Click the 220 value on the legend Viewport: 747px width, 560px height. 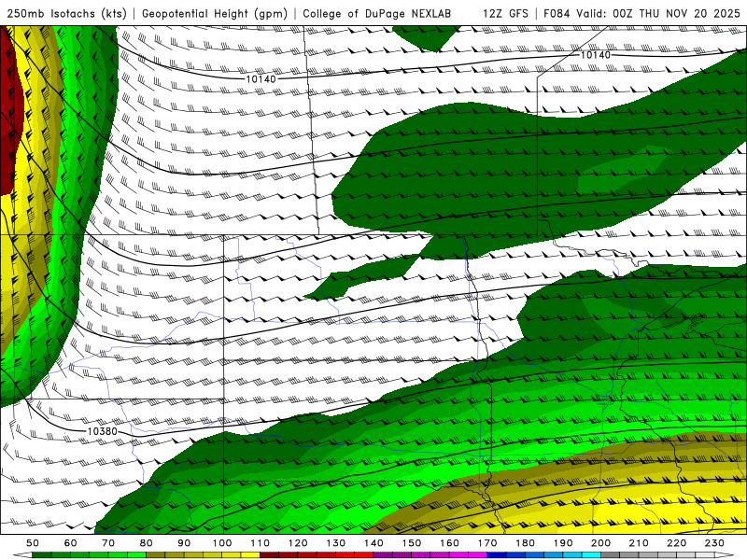pos(676,543)
